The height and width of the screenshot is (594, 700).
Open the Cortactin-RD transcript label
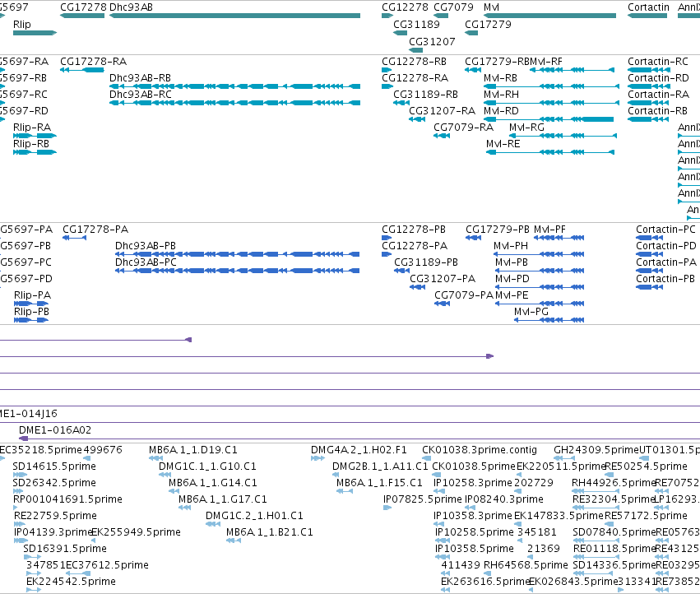[659, 77]
